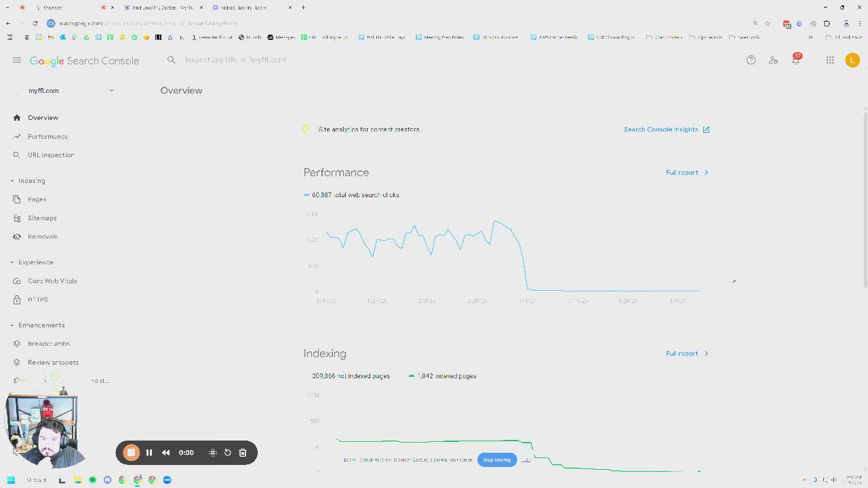Image resolution: width=868 pixels, height=488 pixels.
Task: Open Windows taskbar search
Action: 37,480
